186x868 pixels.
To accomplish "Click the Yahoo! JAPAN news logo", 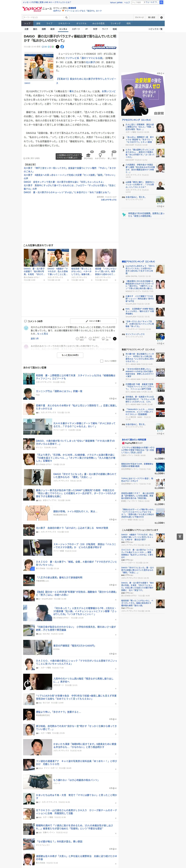I will (x=37, y=9).
